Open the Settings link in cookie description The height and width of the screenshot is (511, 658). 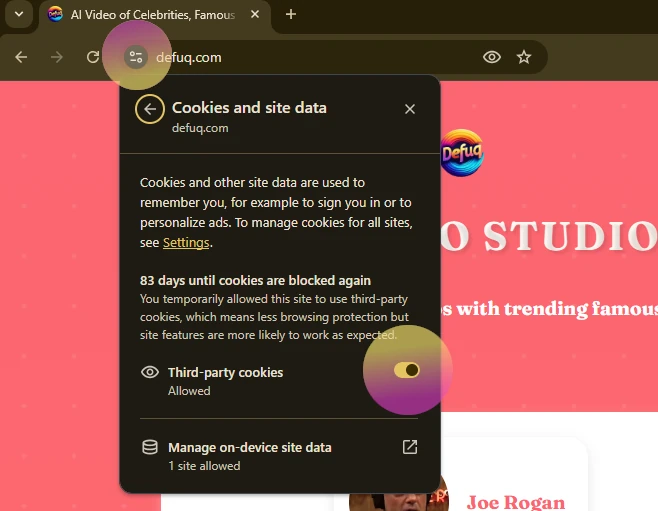pos(186,243)
